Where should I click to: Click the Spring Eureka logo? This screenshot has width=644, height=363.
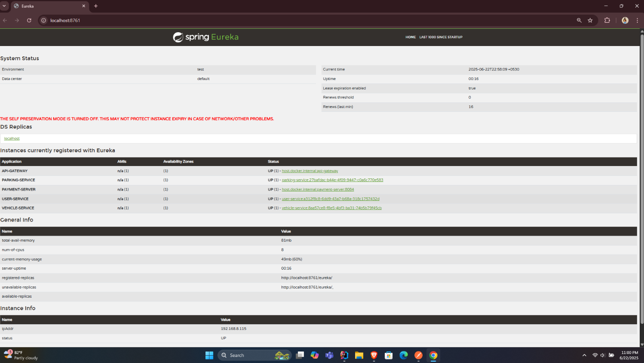tap(205, 37)
